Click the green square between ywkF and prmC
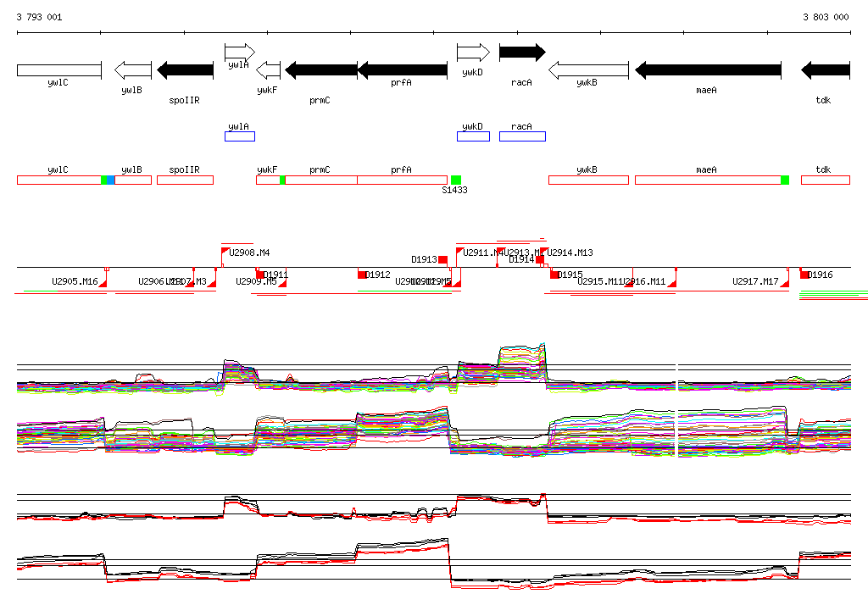This screenshot has width=868, height=605. coord(282,180)
